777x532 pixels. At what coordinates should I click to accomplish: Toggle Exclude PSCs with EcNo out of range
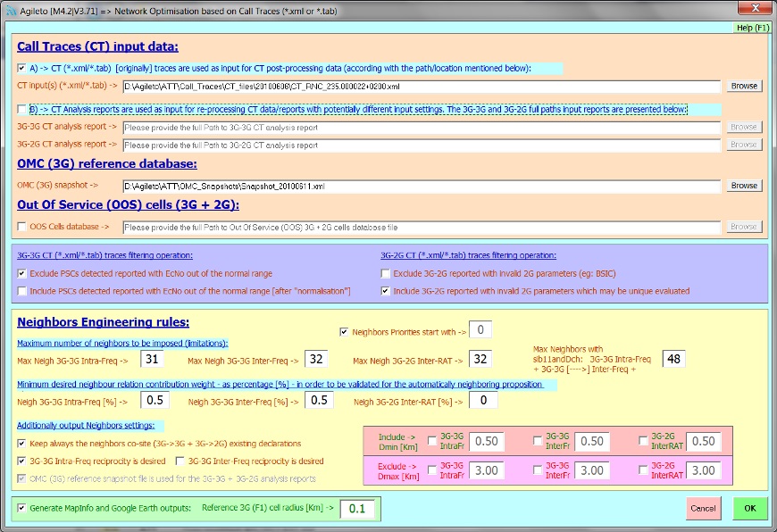[x=22, y=273]
